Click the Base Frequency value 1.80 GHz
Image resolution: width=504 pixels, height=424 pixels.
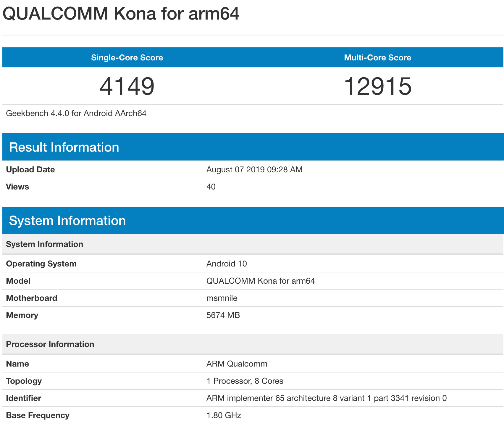pyautogui.click(x=224, y=415)
